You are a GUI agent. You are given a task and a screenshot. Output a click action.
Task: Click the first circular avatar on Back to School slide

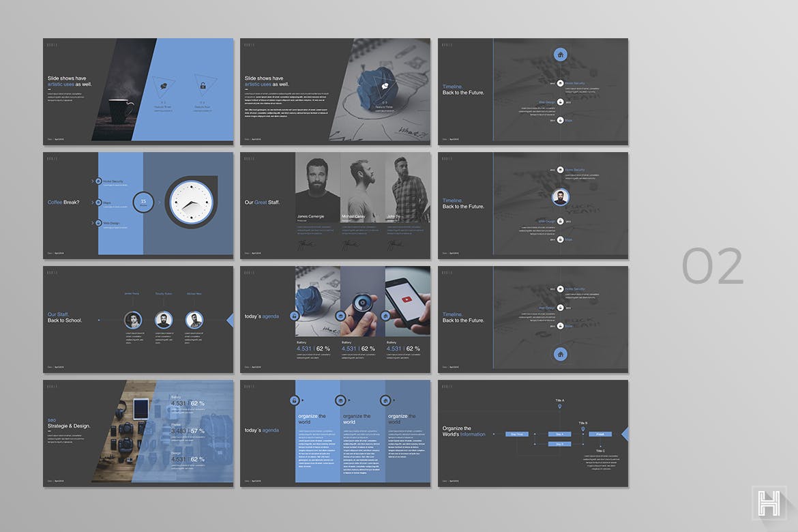click(133, 320)
